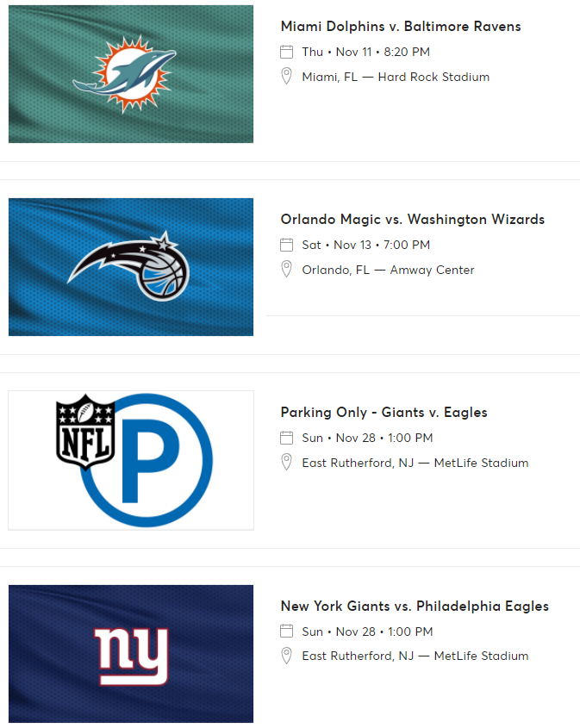Open Orlando Magic vs. Washington Wizards event
Viewport: 580px width, 728px height.
click(412, 220)
